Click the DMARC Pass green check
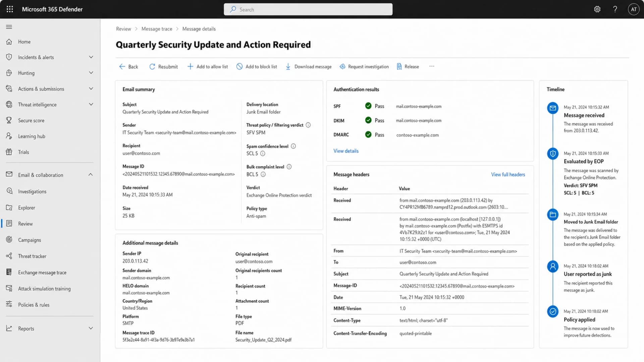The height and width of the screenshot is (362, 644). tap(368, 134)
